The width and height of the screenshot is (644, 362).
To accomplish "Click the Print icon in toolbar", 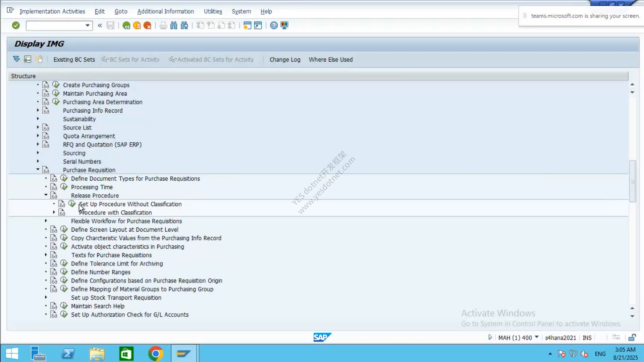I will [x=163, y=25].
